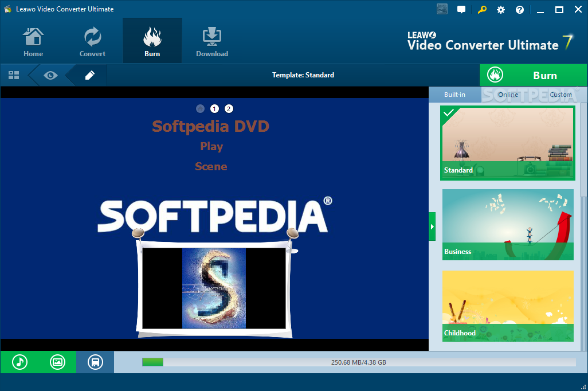588x391 pixels.
Task: Click the Leawo app icon in the title bar
Action: click(7, 9)
